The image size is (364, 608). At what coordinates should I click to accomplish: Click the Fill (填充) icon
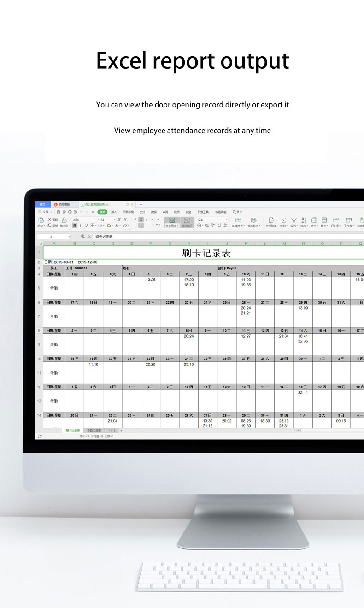324,220
